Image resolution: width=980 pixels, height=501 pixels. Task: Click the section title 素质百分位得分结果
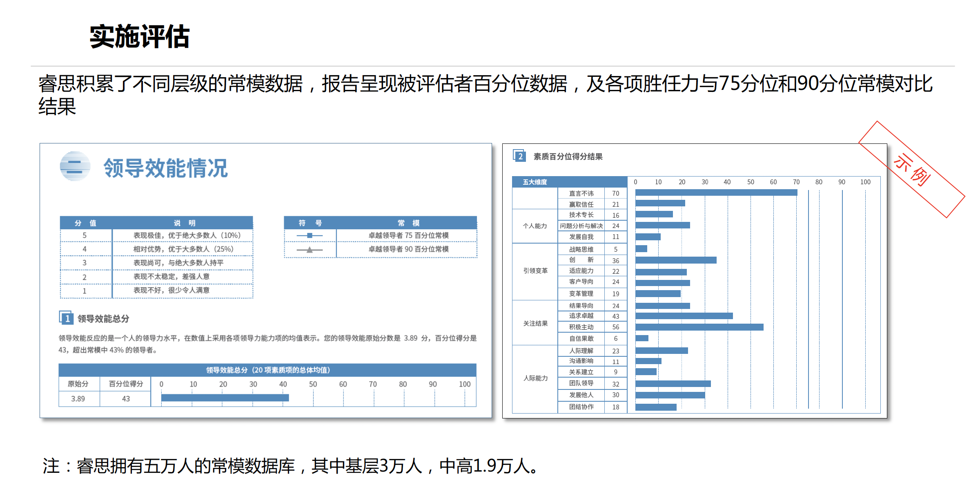coord(568,157)
